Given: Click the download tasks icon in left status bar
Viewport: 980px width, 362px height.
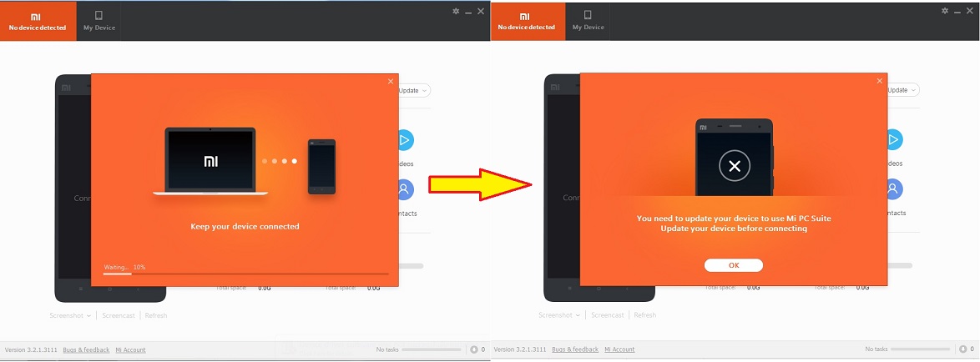Looking at the screenshot, I should click(x=474, y=349).
